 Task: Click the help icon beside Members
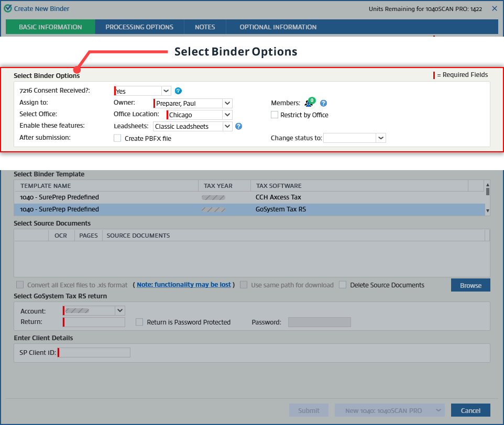click(x=323, y=103)
